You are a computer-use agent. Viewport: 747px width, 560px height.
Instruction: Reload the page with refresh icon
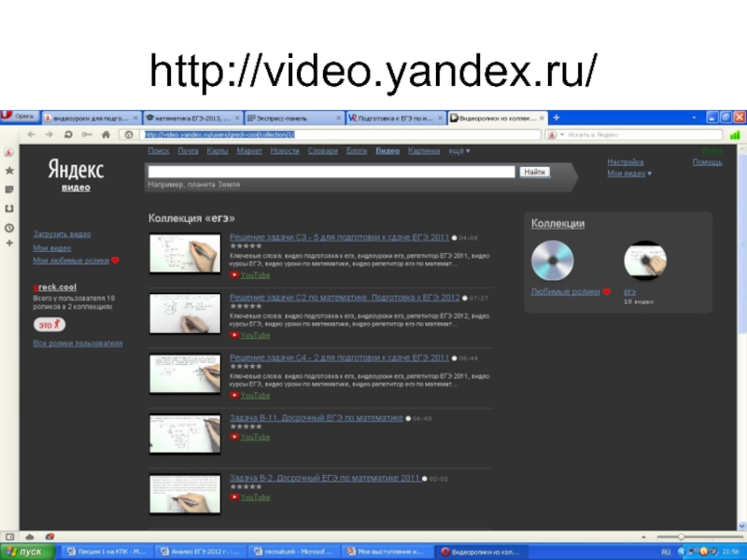[68, 134]
